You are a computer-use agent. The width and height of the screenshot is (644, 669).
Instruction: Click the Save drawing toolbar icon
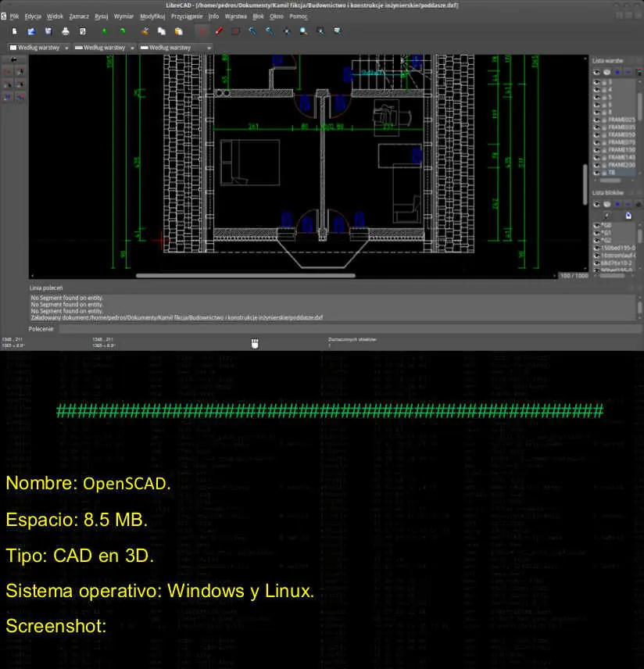click(x=48, y=31)
